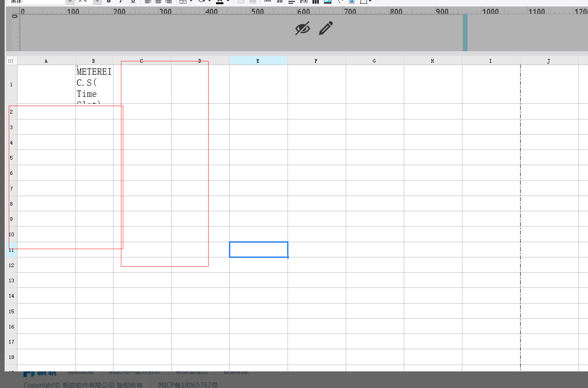
Task: Click the teal page-width marker on the ruler
Action: tap(465, 32)
